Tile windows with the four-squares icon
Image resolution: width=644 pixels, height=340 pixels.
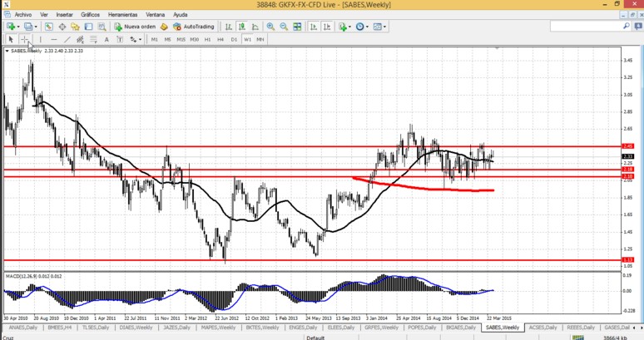point(297,27)
